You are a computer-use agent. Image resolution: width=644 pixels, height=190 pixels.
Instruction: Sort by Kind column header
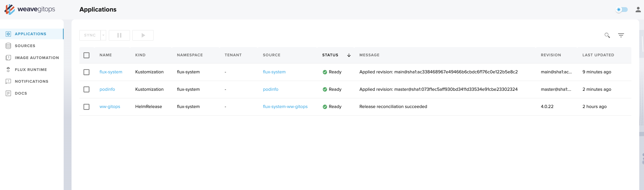click(x=140, y=55)
